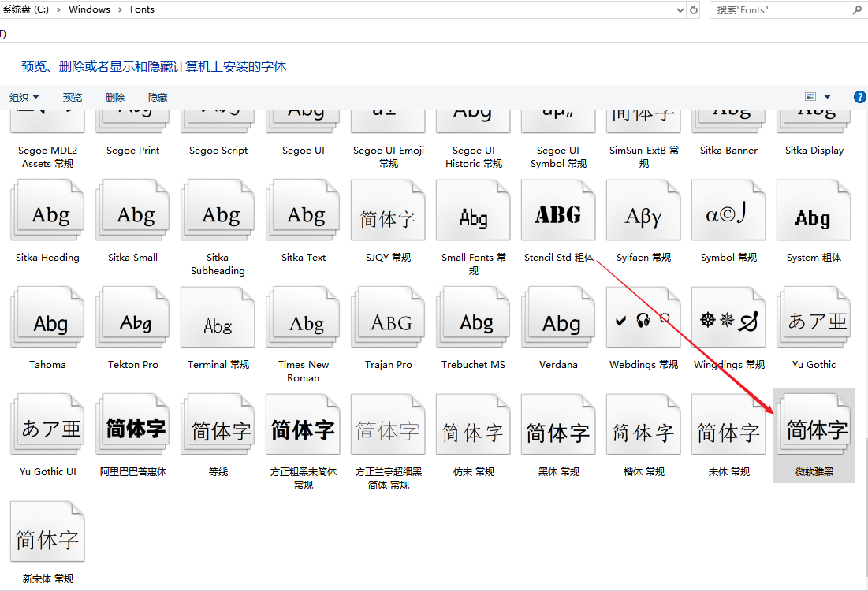Viewport: 868px width, 591px height.
Task: Expand the address bar history dropdown
Action: pos(680,10)
